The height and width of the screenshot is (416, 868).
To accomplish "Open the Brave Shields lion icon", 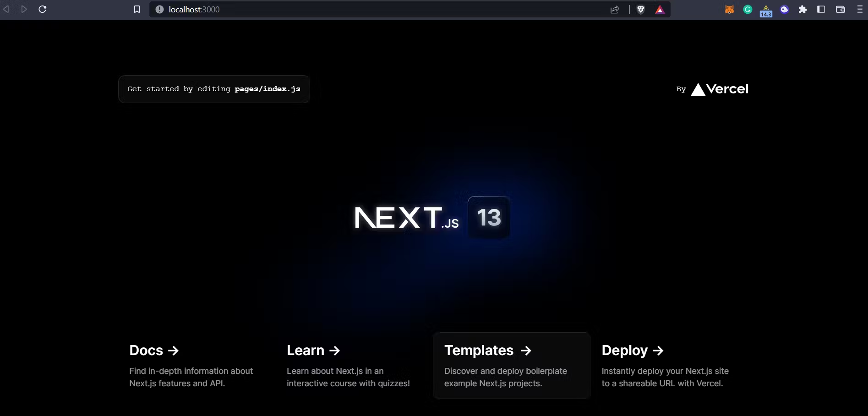I will click(x=641, y=10).
